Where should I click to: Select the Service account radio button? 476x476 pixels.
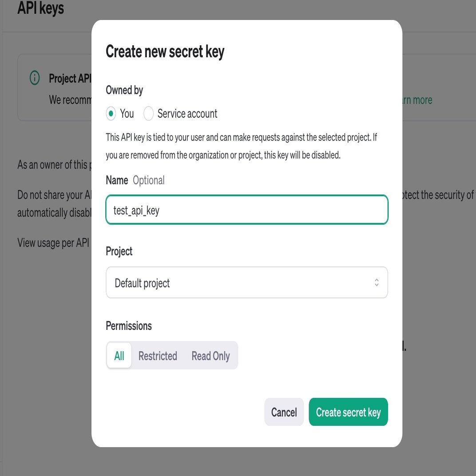(148, 114)
